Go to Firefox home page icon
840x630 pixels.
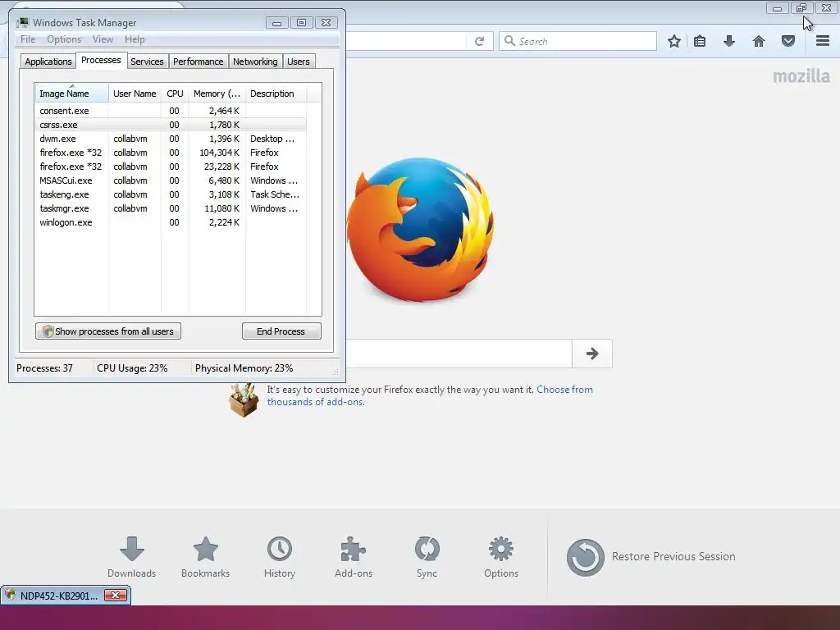[x=759, y=41]
